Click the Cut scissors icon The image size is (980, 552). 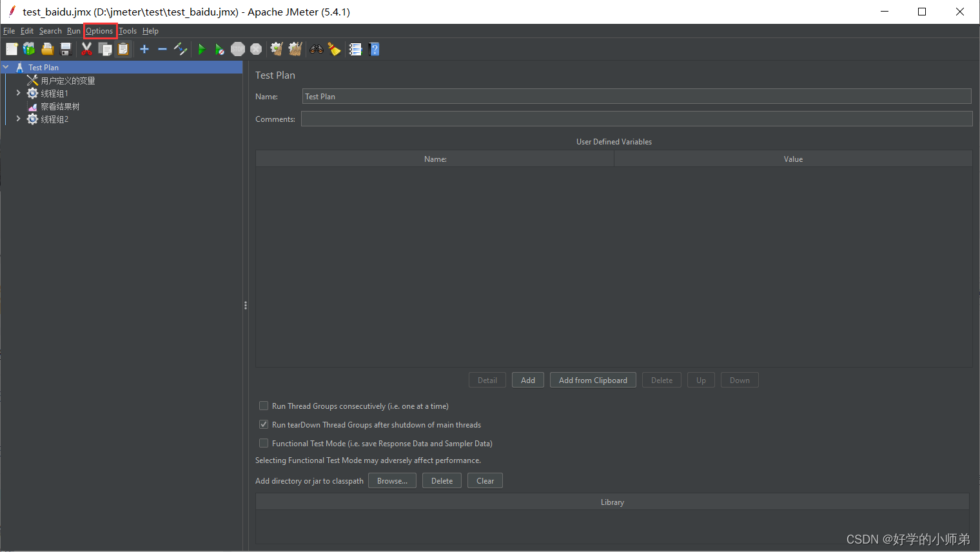[86, 49]
